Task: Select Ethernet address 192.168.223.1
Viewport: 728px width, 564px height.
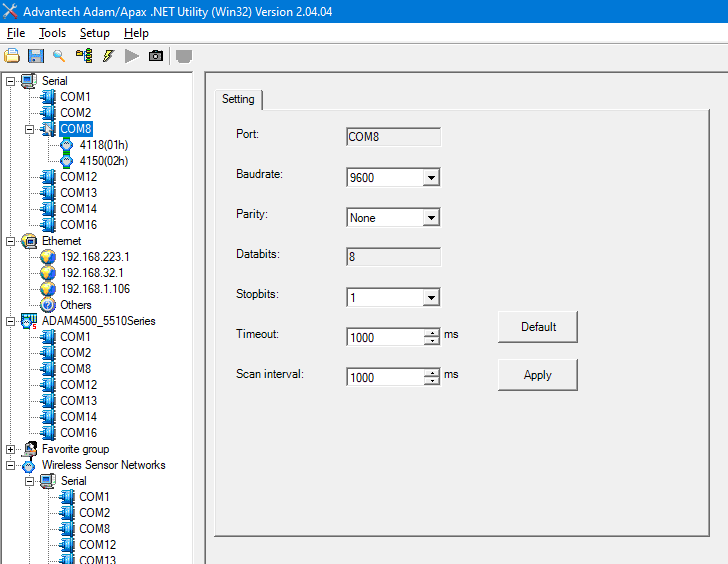Action: pos(95,257)
